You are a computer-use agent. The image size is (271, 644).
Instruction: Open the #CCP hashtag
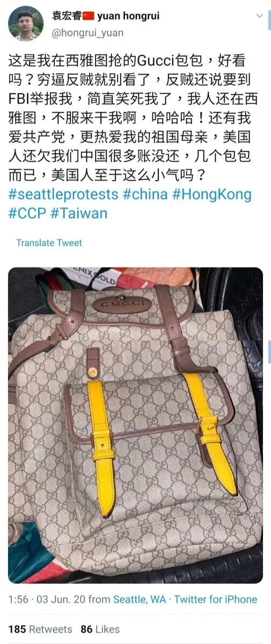pos(27,213)
